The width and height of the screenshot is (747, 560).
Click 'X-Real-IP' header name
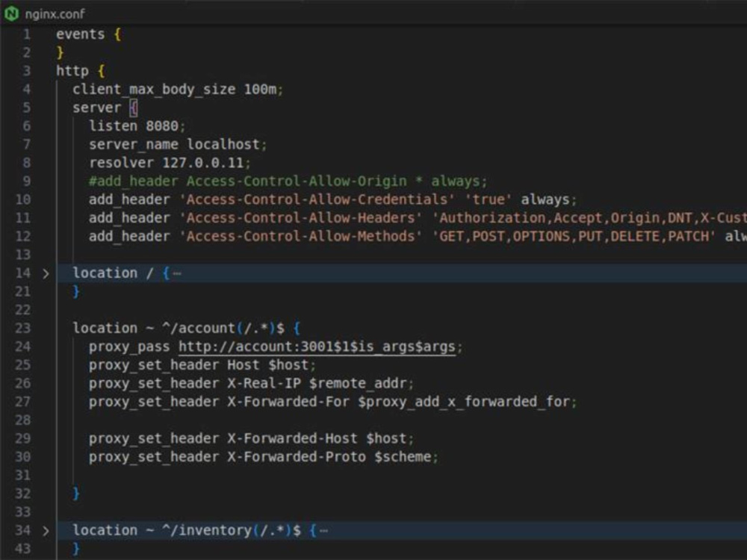coord(264,383)
